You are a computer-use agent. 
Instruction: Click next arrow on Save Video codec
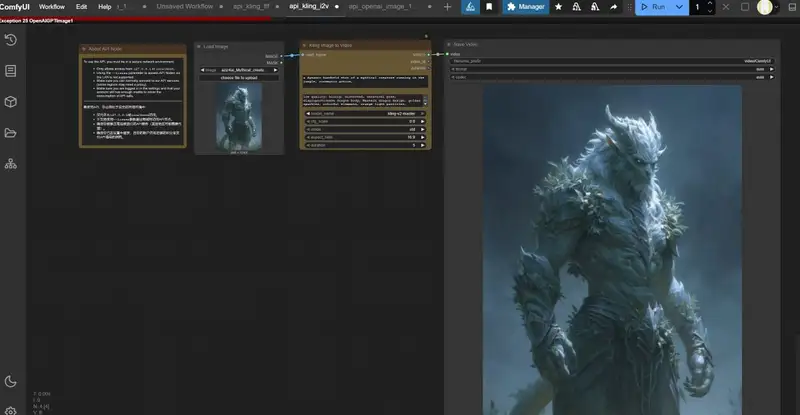point(771,77)
